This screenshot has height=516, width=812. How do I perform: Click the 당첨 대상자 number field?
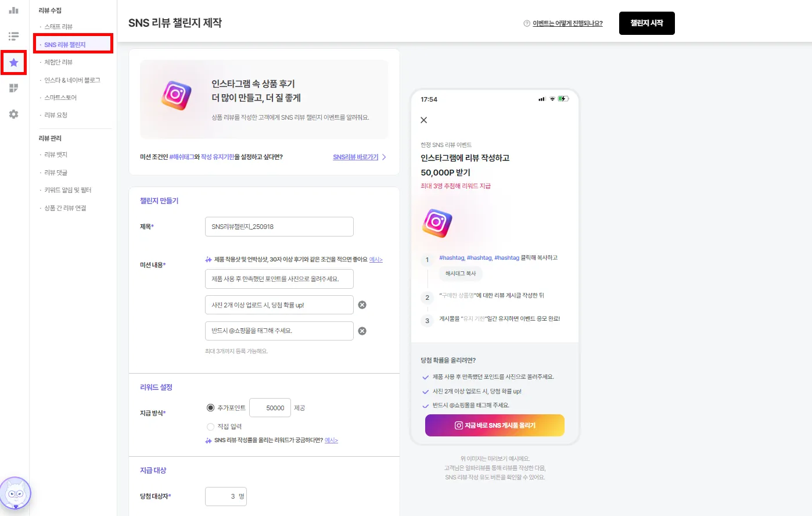(226, 496)
